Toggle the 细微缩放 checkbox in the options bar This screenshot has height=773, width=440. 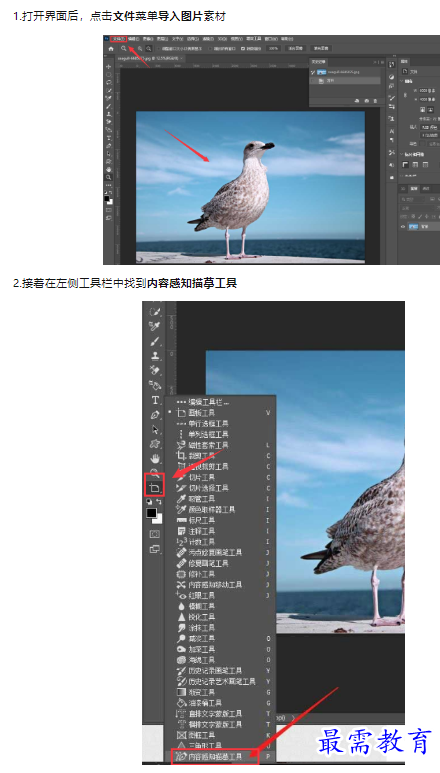pos(242,48)
